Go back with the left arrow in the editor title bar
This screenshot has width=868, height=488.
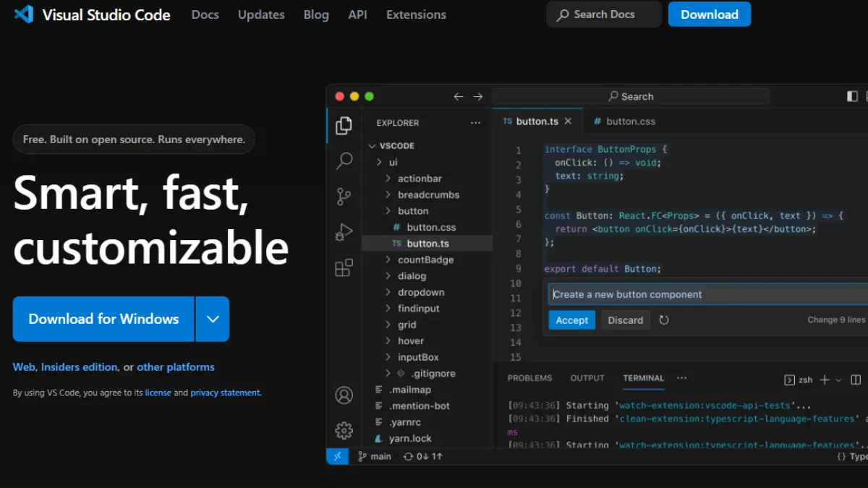point(458,96)
